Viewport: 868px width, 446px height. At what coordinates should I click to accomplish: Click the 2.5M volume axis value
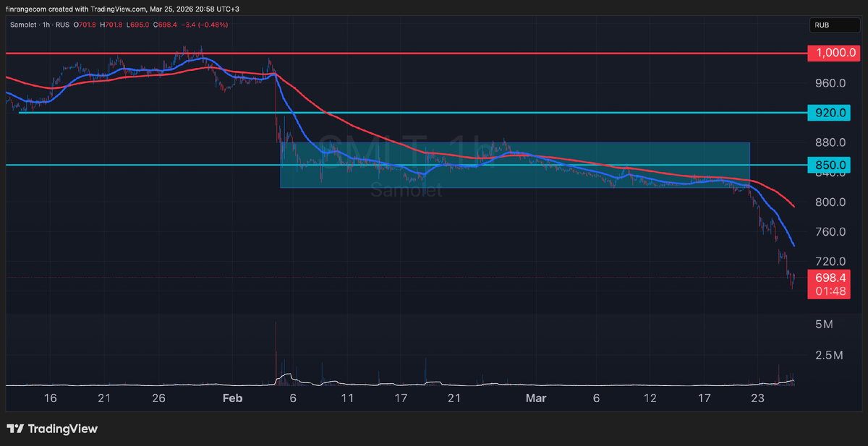(828, 356)
